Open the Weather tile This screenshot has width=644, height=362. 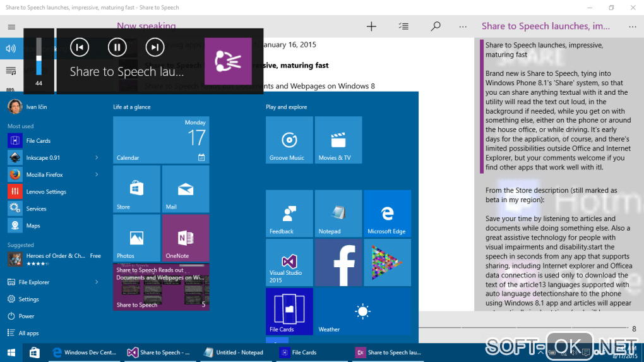click(x=363, y=311)
